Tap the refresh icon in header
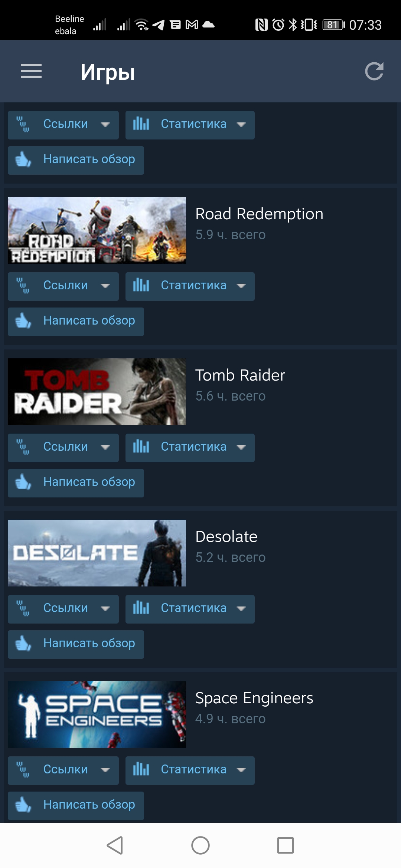 click(374, 71)
